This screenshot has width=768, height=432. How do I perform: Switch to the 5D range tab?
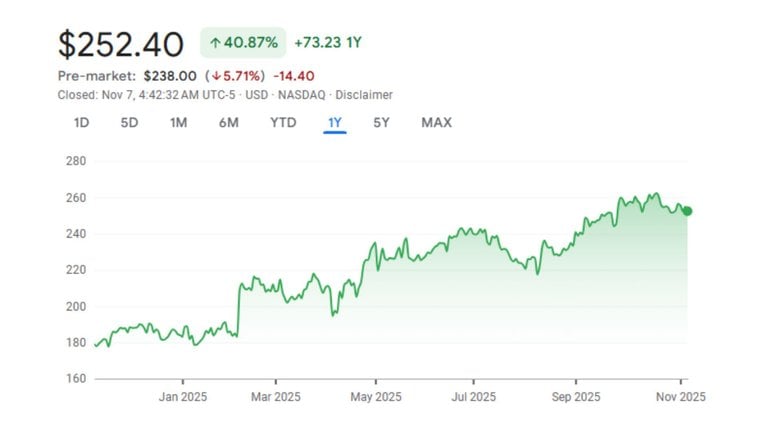tap(130, 123)
